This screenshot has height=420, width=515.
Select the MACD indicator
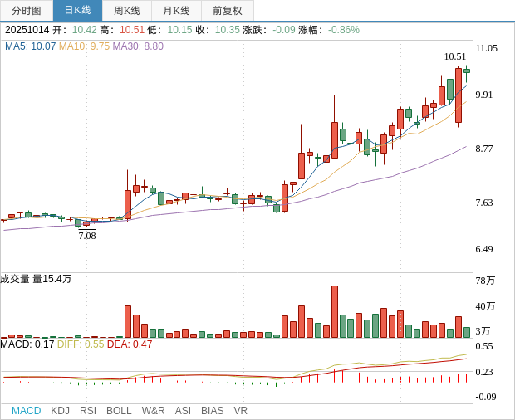[x=26, y=411]
